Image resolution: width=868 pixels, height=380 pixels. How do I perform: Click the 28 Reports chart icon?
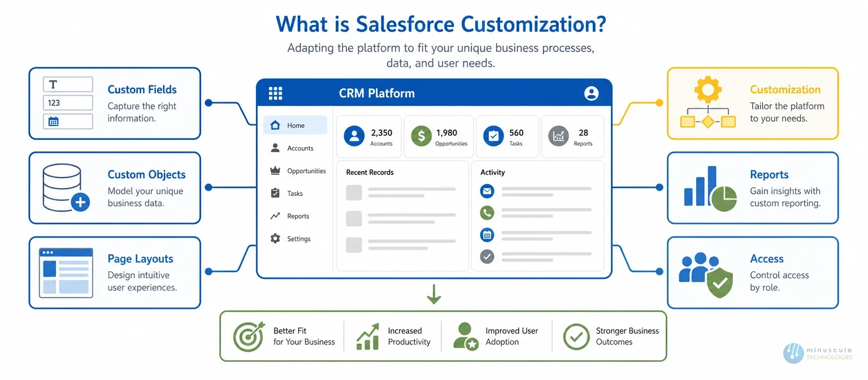point(558,136)
